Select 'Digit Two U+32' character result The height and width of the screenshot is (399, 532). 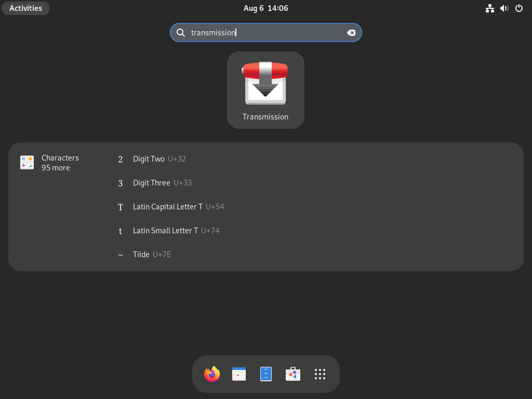pos(158,158)
